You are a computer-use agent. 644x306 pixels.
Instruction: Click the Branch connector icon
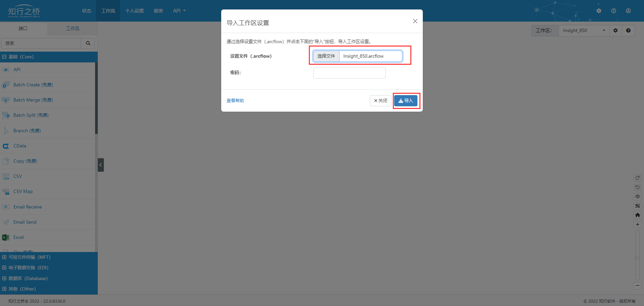[6, 131]
